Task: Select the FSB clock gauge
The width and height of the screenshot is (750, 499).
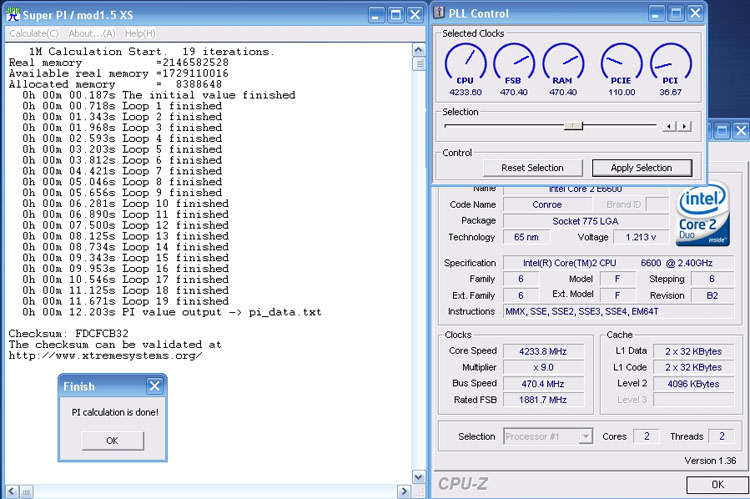Action: point(514,64)
